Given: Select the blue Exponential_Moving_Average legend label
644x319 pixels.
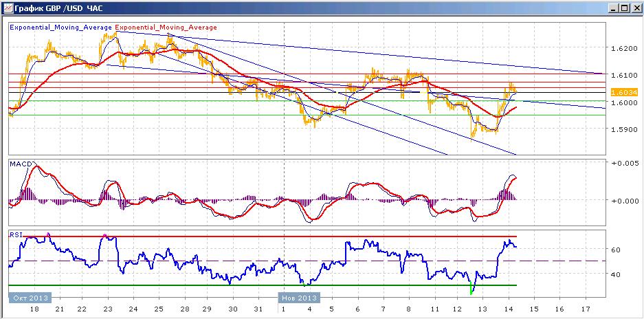Looking at the screenshot, I should coord(60,27).
